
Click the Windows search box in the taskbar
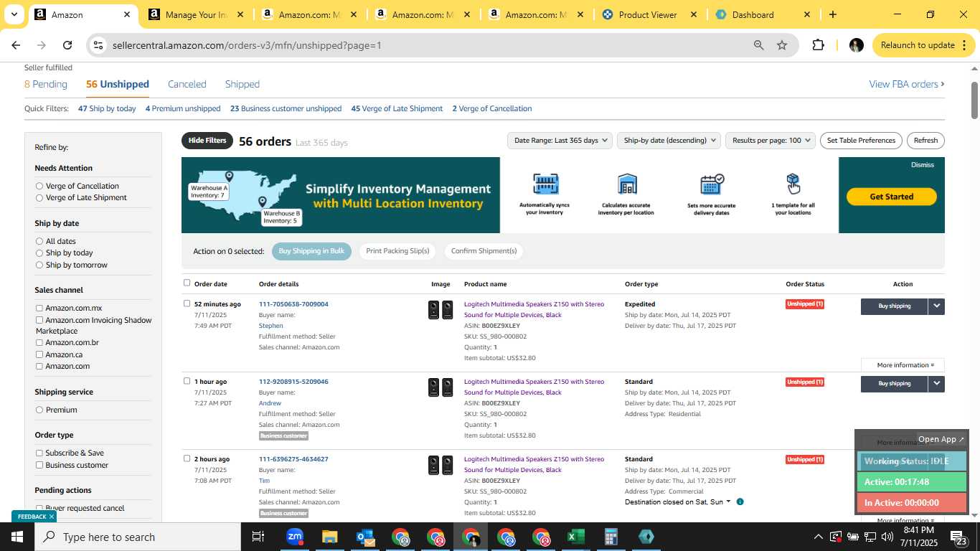click(138, 537)
